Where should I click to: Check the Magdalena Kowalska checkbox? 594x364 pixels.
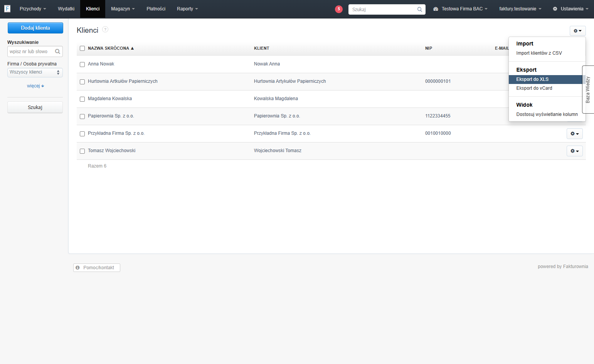pyautogui.click(x=82, y=99)
